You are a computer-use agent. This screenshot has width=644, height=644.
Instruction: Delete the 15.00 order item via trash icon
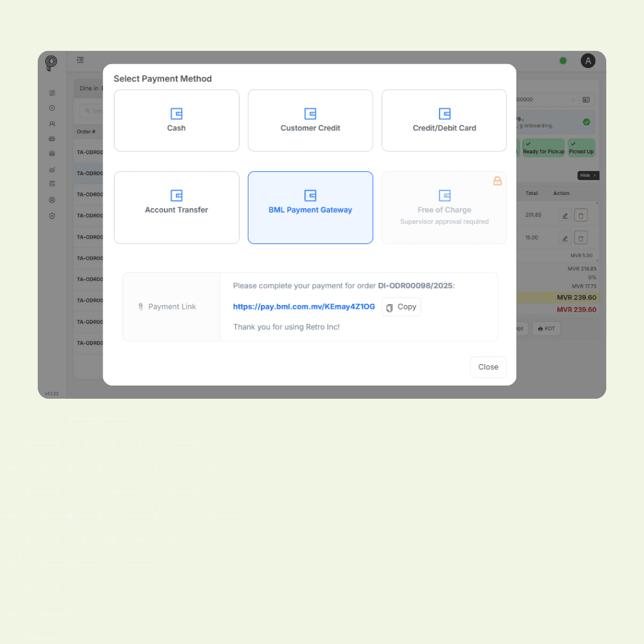[x=581, y=238]
